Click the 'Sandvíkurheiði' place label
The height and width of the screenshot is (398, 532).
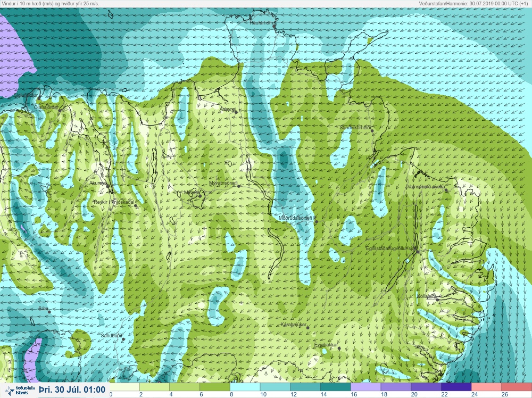tap(355, 128)
